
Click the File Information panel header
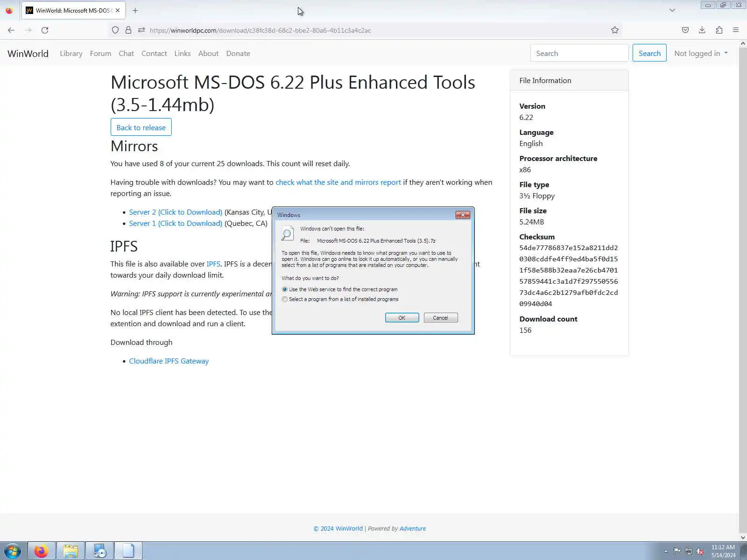coord(569,80)
